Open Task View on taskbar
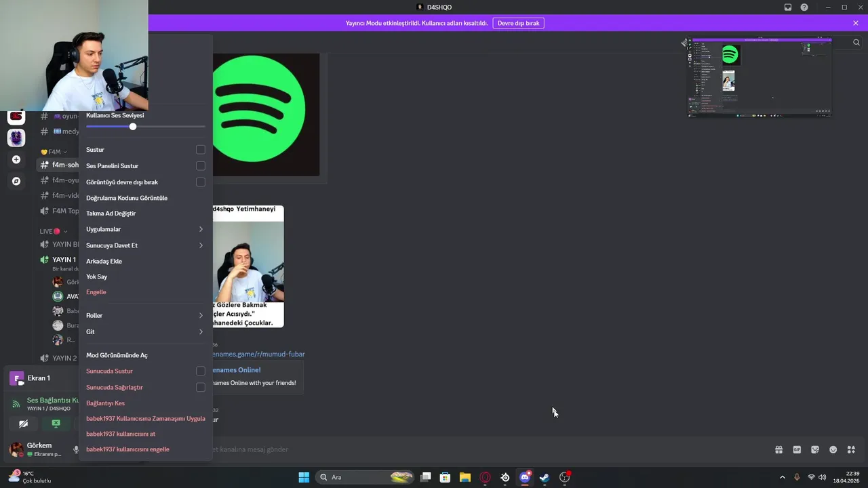This screenshot has height=488, width=868. [x=425, y=477]
